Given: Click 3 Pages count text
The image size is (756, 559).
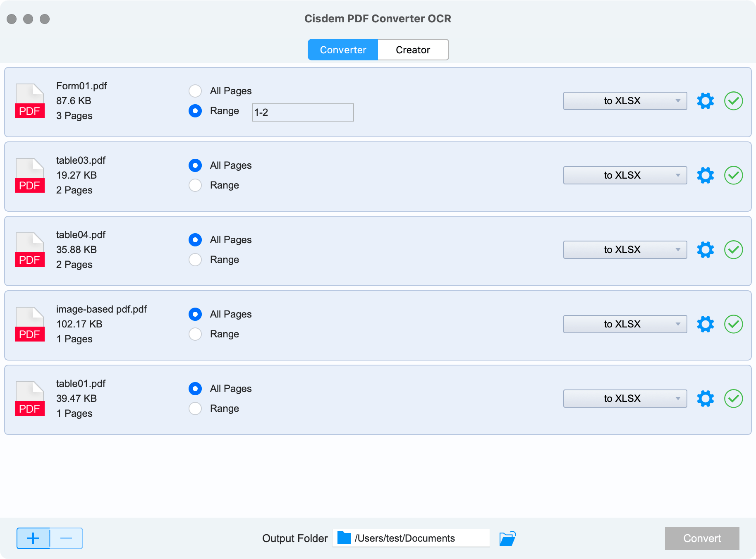Looking at the screenshot, I should click(74, 116).
